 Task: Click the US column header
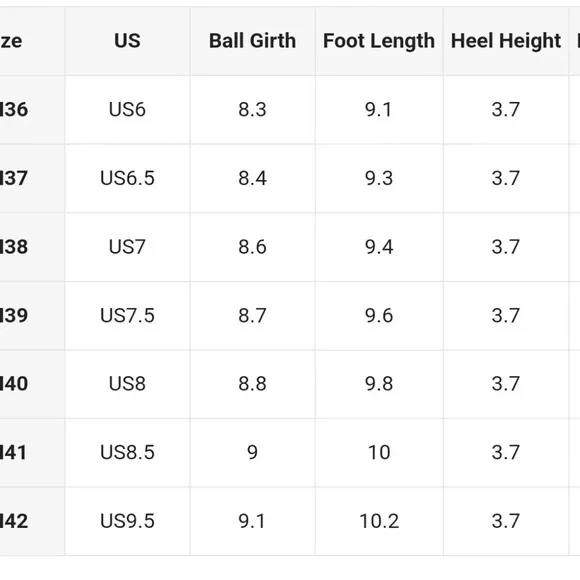127,41
